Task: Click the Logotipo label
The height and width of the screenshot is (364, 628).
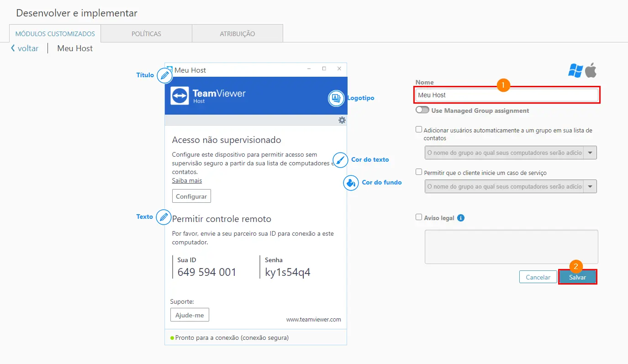Action: 361,98
